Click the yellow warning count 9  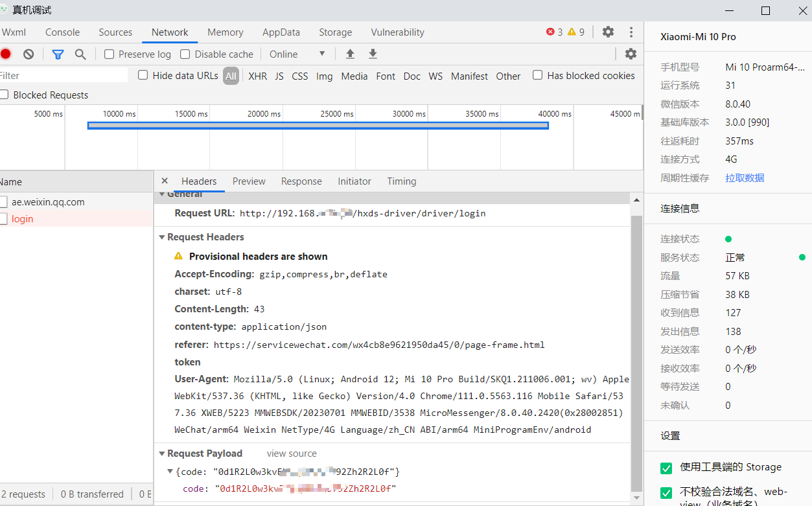click(576, 32)
